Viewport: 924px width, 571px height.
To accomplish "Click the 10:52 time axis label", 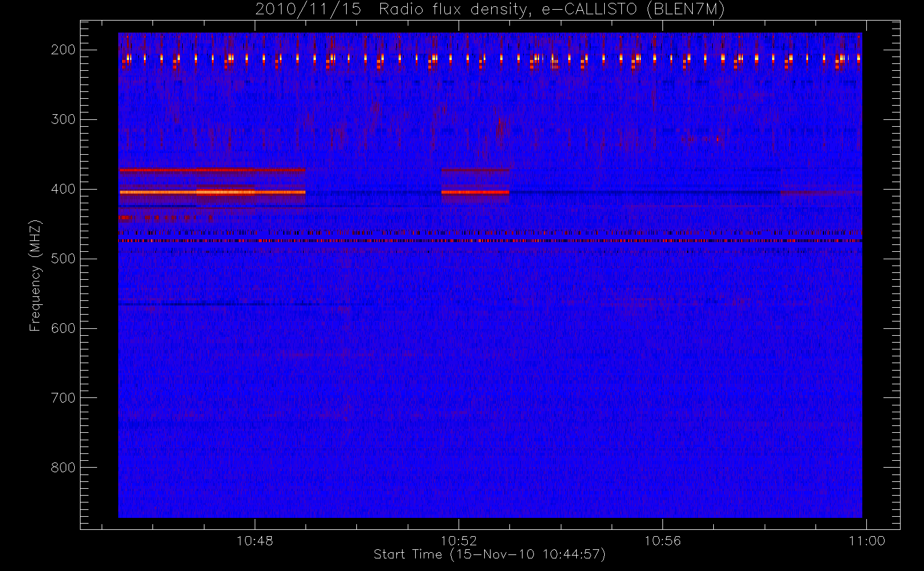I will click(x=459, y=541).
